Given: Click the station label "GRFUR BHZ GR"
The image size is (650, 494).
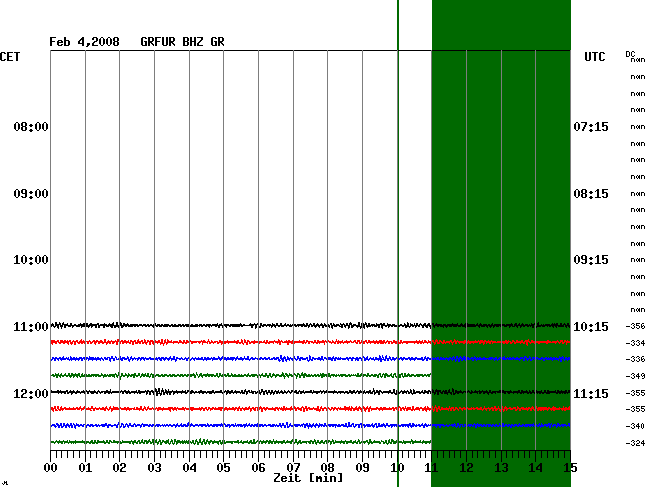Looking at the screenshot, I should [x=182, y=42].
